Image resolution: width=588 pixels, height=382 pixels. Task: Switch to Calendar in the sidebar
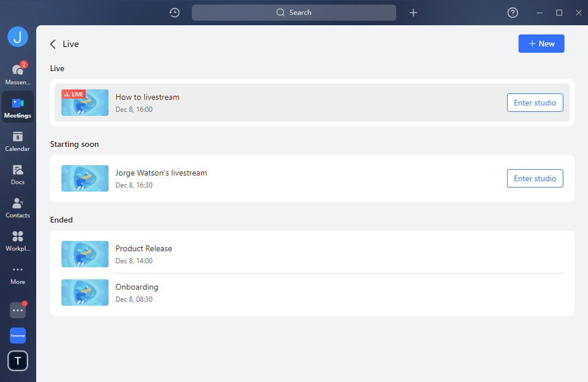18,139
